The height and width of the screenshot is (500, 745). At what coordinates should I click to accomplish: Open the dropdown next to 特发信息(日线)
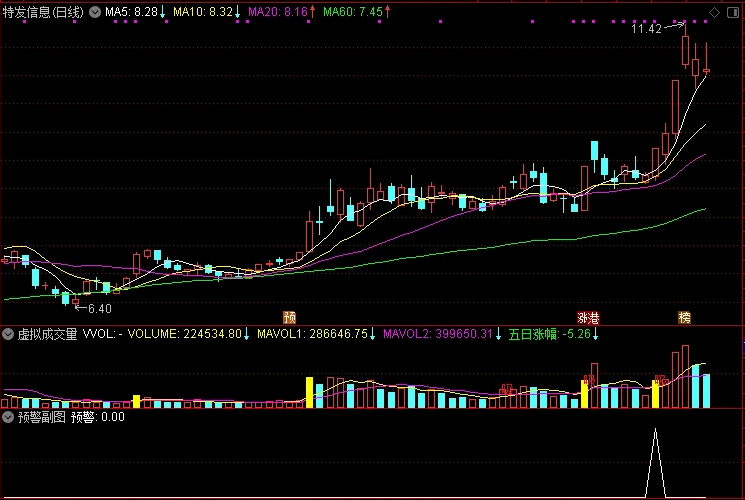coord(95,12)
